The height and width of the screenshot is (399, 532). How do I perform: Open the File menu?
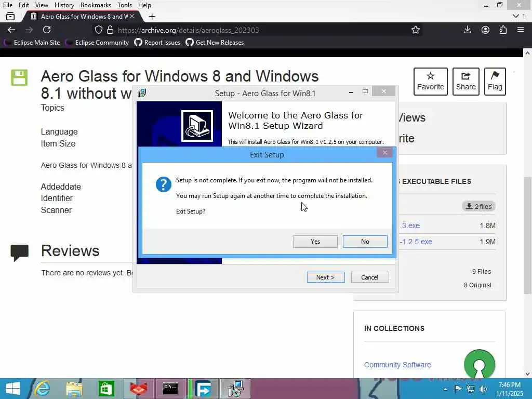(x=7, y=5)
